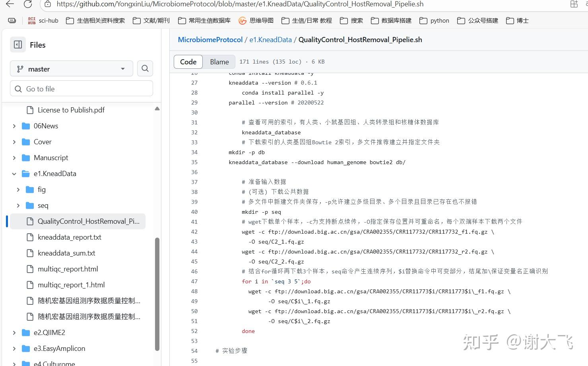Expand the seq folder
The image size is (588, 366).
point(18,205)
